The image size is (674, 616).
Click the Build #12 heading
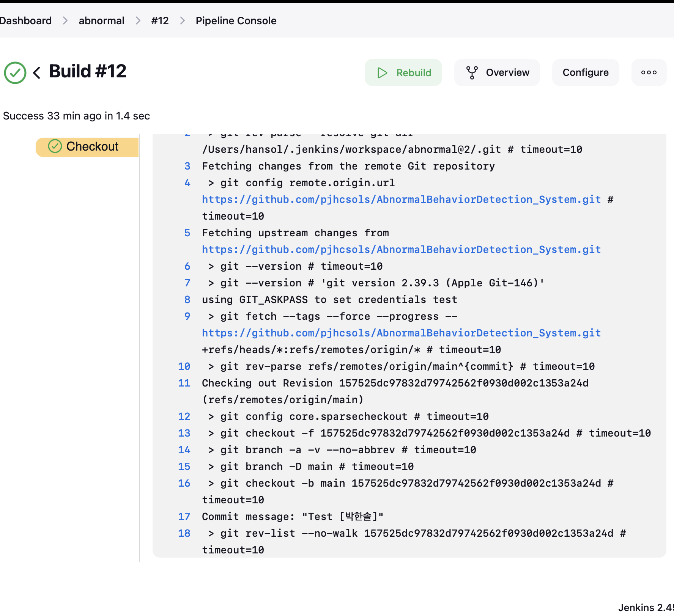(88, 71)
